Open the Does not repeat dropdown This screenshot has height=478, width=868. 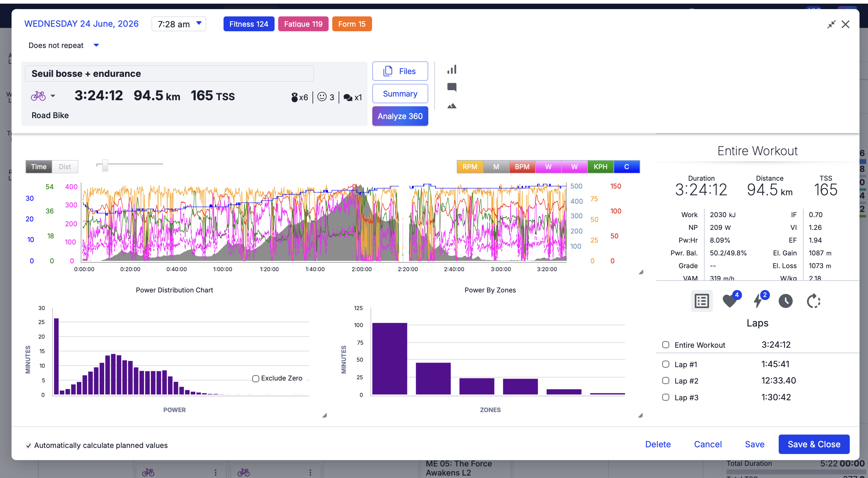point(63,45)
